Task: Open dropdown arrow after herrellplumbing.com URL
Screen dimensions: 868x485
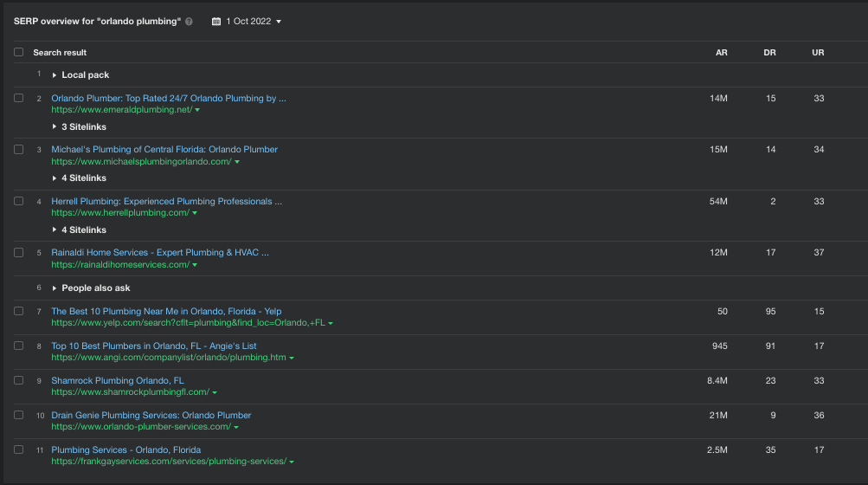Action: coord(195,213)
